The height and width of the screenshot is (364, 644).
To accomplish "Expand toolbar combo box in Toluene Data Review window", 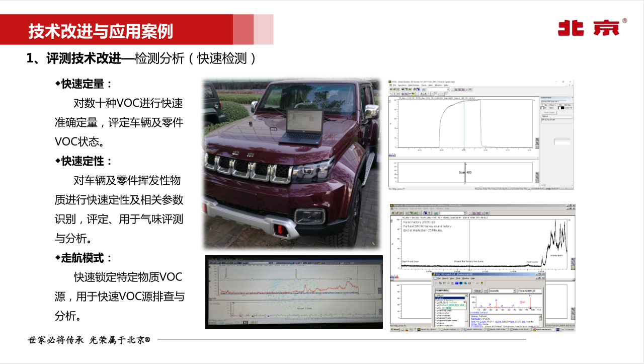I will [448, 89].
